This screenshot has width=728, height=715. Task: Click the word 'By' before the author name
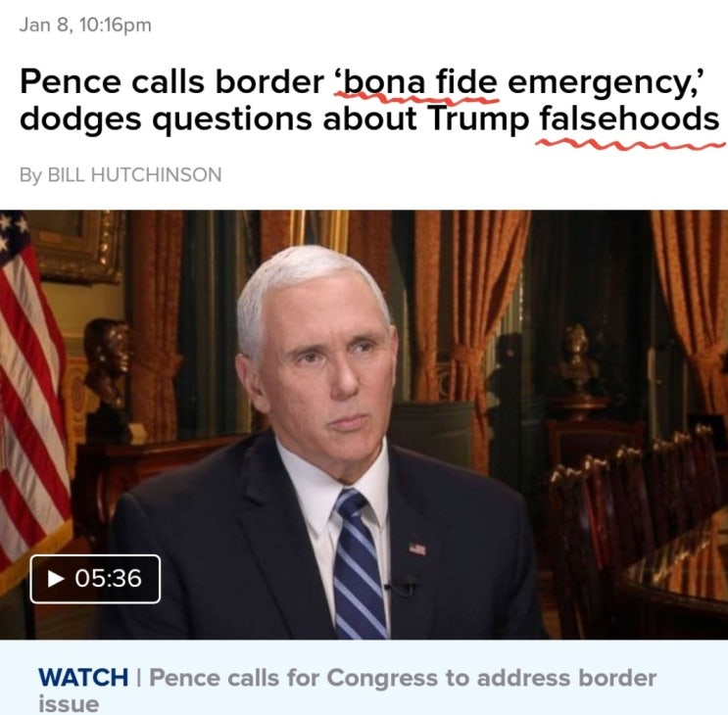tap(30, 175)
